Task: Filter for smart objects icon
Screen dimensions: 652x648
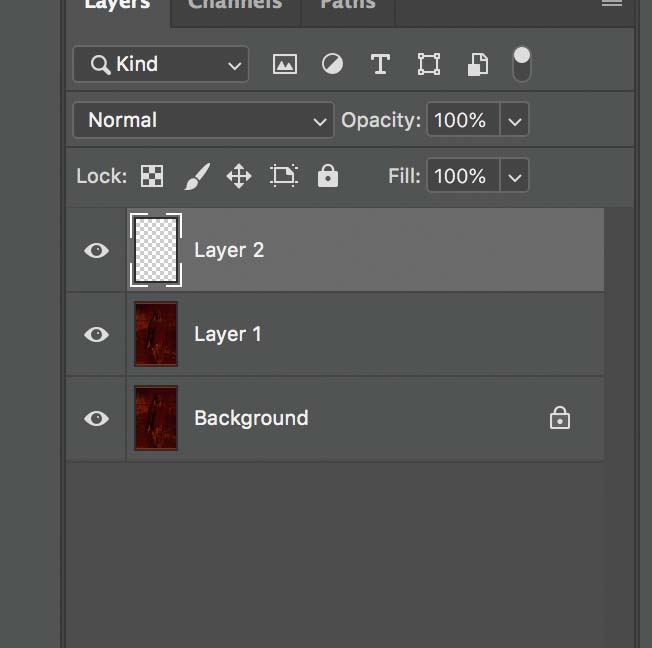Action: click(478, 64)
